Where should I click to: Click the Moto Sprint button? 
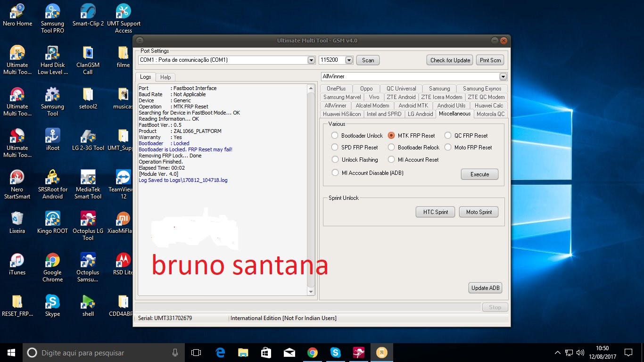(x=479, y=212)
